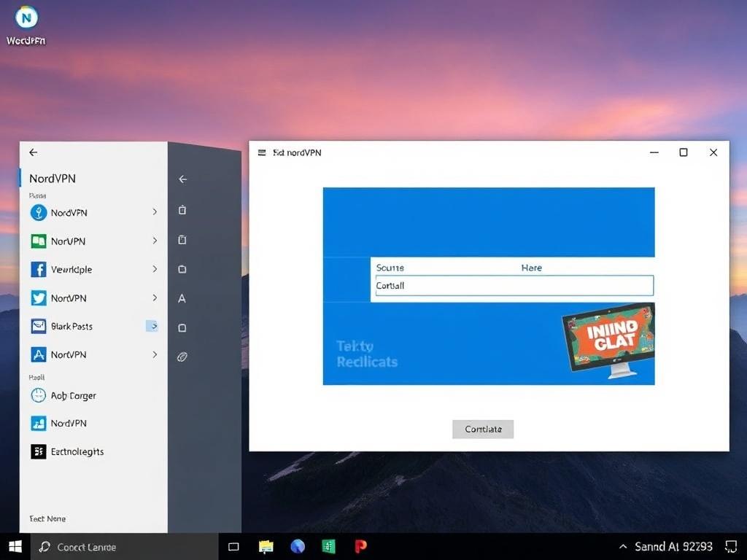The image size is (747, 560).
Task: Expand the green NorVPN row chevron
Action: 155,241
